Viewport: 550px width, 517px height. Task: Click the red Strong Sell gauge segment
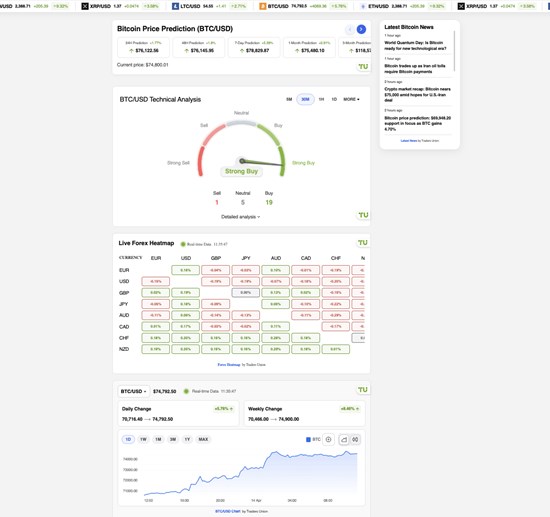pos(200,161)
